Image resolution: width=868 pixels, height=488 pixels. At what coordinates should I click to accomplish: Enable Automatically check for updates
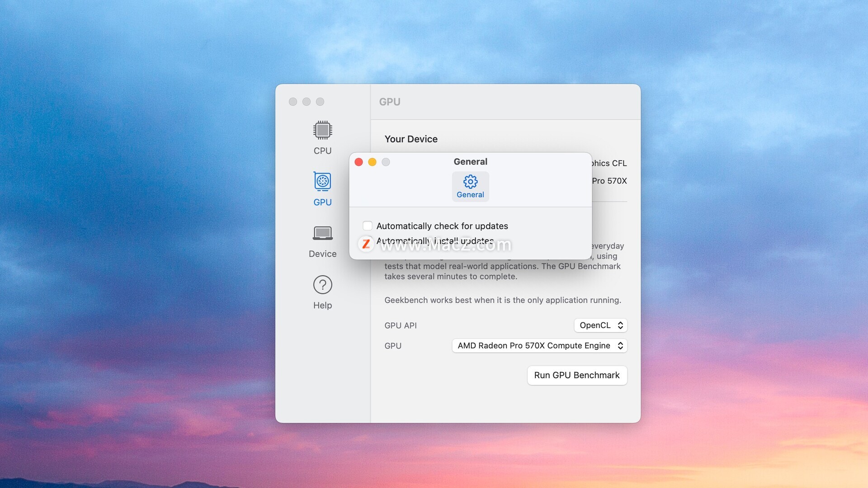[368, 225]
